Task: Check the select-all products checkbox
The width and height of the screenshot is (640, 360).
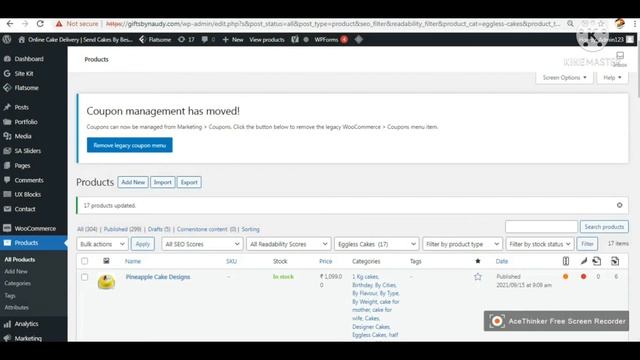Action: click(84, 261)
